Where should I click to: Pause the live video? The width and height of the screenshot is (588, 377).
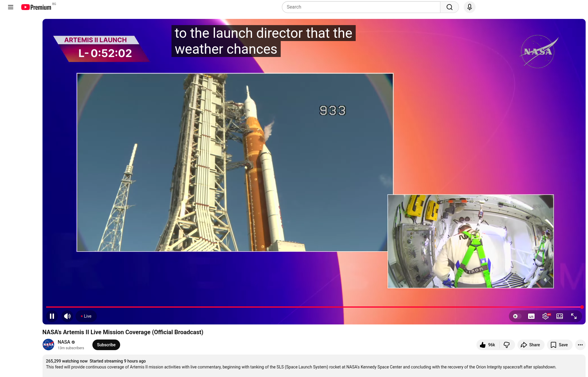click(x=52, y=316)
